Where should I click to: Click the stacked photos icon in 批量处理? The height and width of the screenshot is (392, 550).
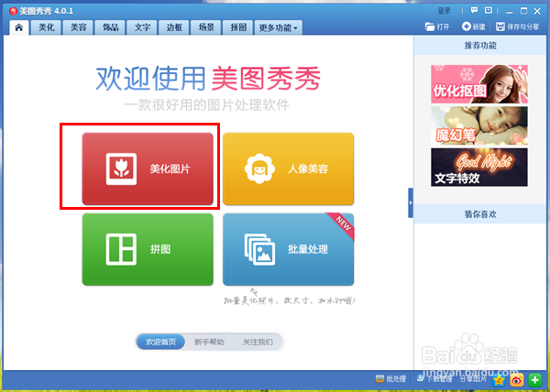pyautogui.click(x=259, y=249)
